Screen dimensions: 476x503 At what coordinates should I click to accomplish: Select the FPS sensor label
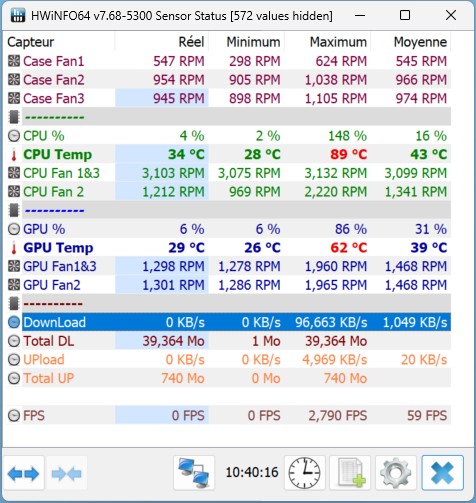[34, 416]
